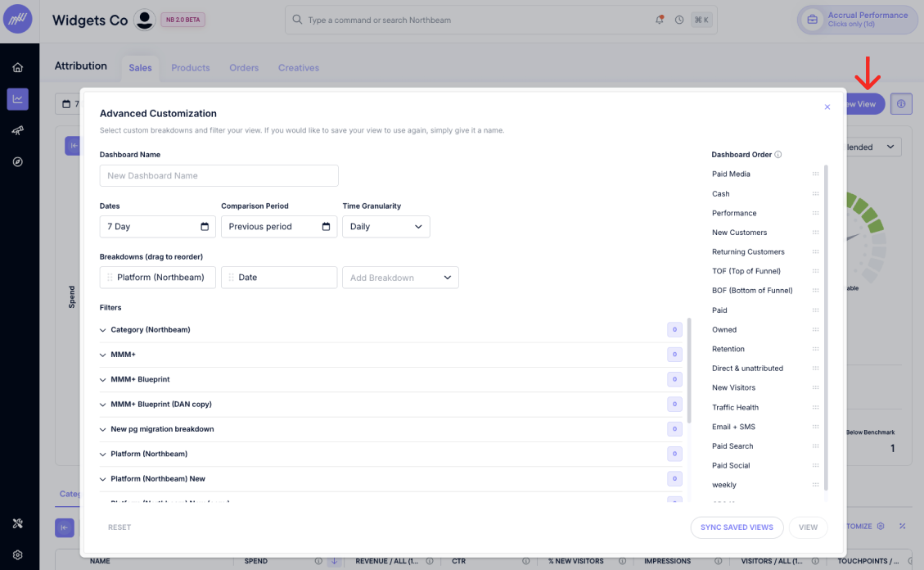Select BOF (Bottom of Funnel) item
Image resolution: width=924 pixels, height=570 pixels.
pos(752,291)
